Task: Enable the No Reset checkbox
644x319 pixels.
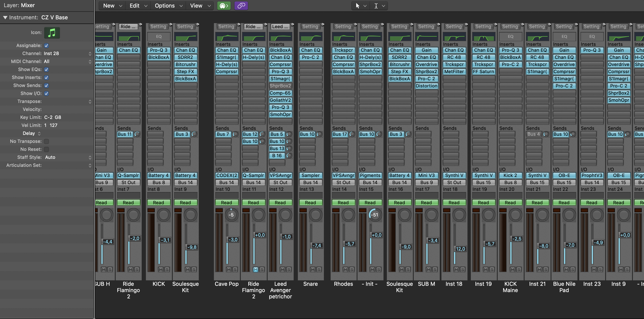Action: click(46, 149)
